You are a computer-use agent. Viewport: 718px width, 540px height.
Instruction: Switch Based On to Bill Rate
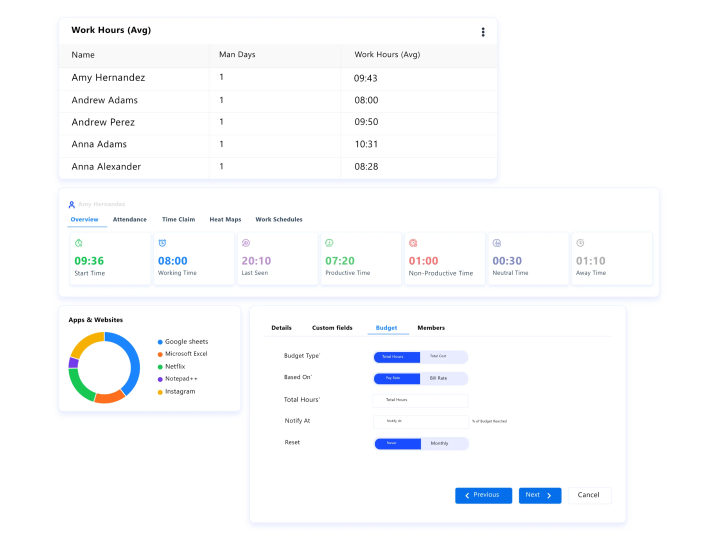point(443,378)
